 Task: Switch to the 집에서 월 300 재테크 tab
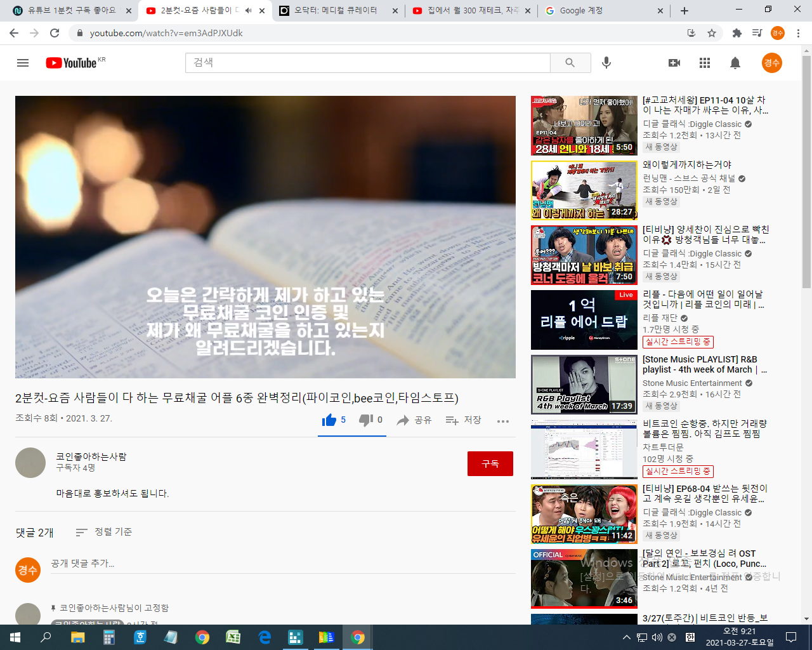tap(469, 10)
